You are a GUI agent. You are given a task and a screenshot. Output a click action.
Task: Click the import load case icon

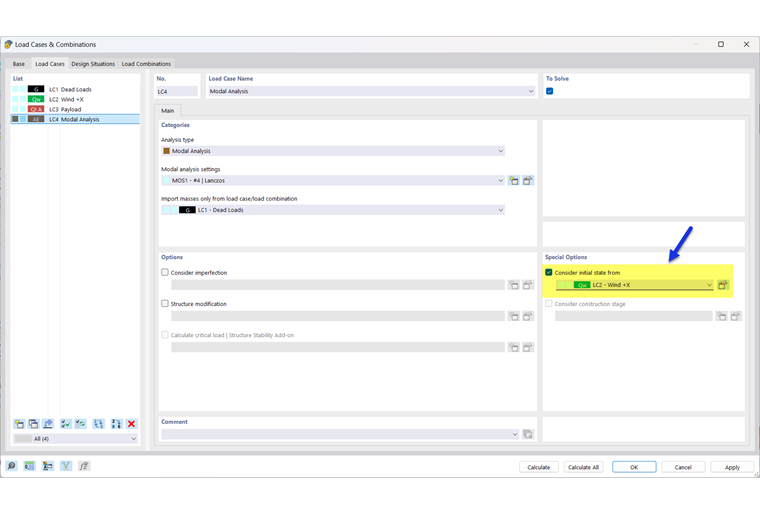pos(48,424)
